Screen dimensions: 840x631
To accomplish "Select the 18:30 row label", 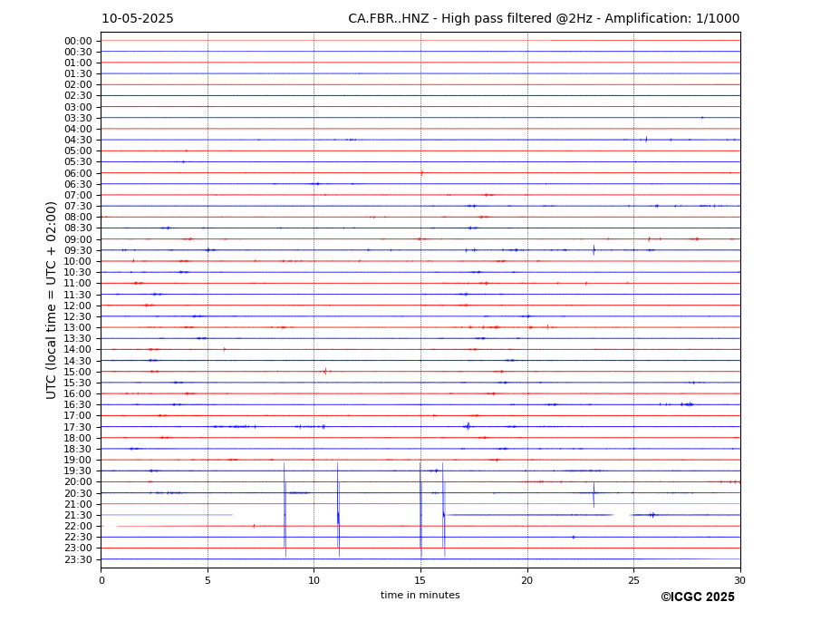I will click(78, 450).
